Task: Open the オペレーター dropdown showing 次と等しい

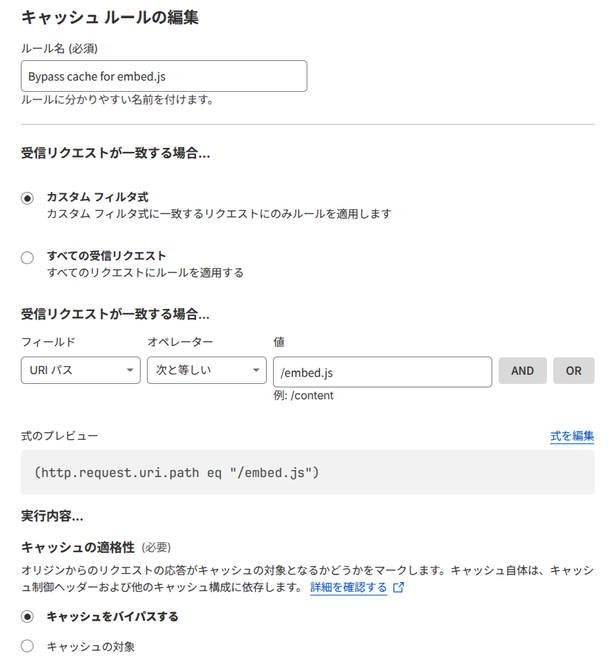Action: [x=205, y=371]
